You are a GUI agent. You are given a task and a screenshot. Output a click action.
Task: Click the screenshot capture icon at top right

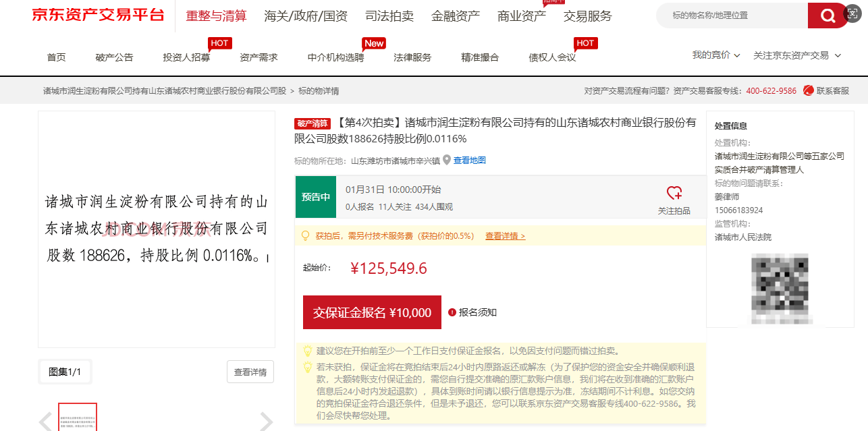pos(852,15)
